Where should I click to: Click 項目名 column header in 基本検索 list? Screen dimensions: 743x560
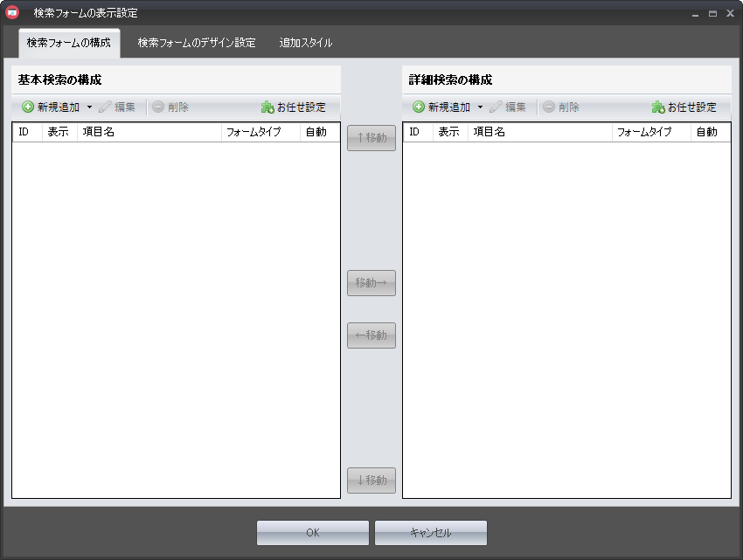[149, 132]
